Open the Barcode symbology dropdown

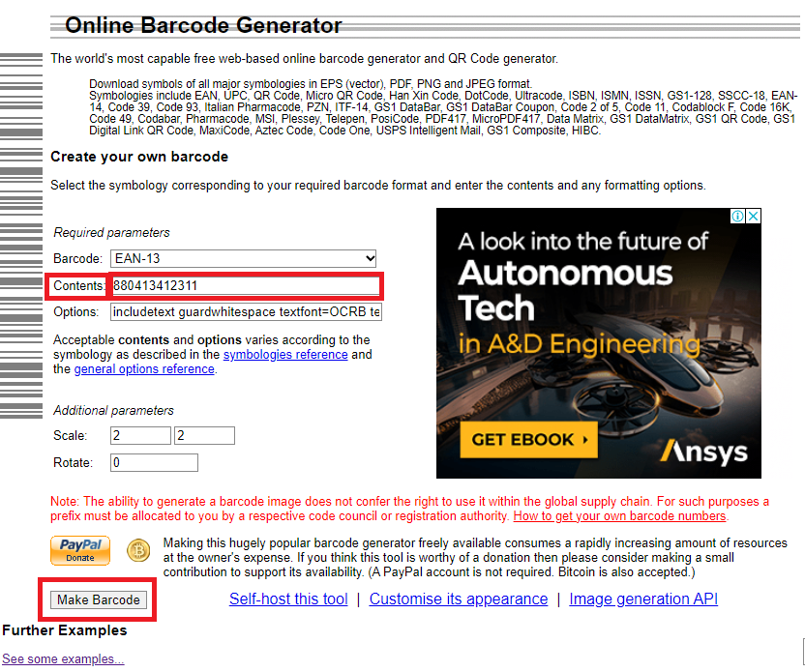[244, 258]
